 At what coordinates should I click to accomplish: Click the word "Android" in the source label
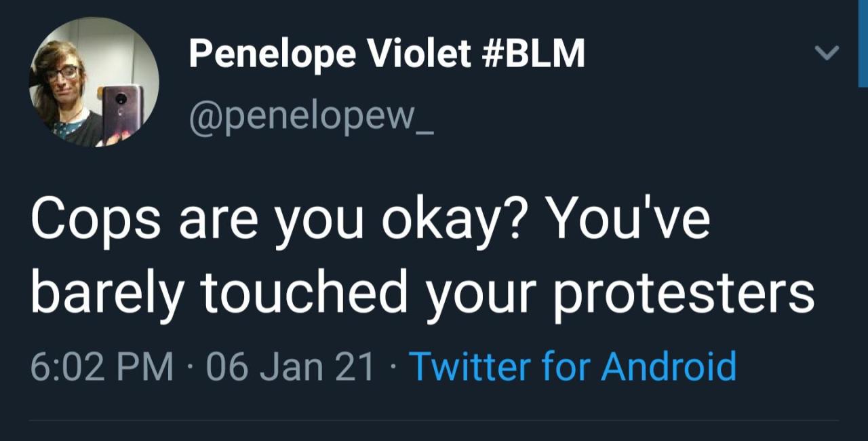(x=668, y=366)
